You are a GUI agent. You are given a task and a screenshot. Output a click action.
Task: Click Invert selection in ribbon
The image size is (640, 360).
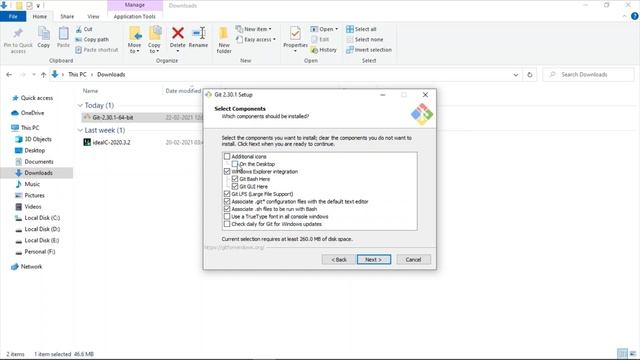pos(369,50)
